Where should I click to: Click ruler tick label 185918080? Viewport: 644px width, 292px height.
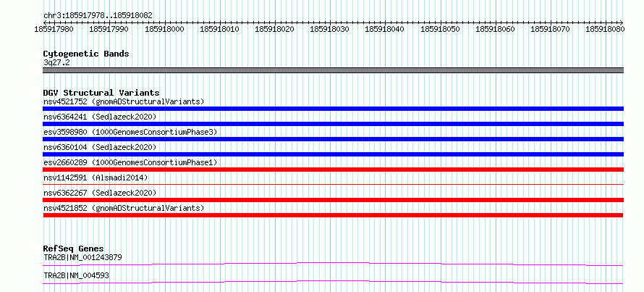[x=606, y=29]
